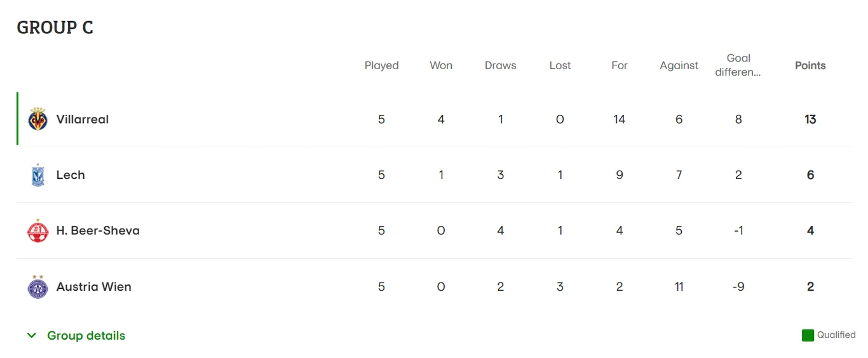The width and height of the screenshot is (868, 358).
Task: Select the H. Beer-Sheva team name
Action: (x=98, y=230)
